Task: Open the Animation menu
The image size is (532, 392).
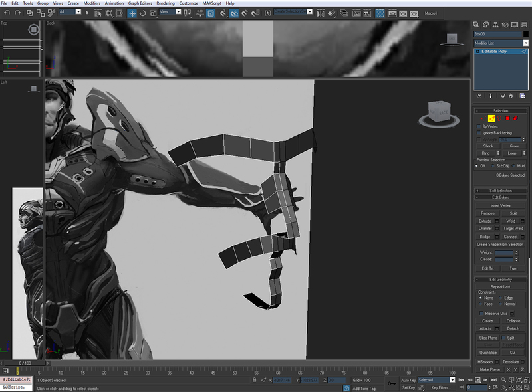Action: point(114,3)
